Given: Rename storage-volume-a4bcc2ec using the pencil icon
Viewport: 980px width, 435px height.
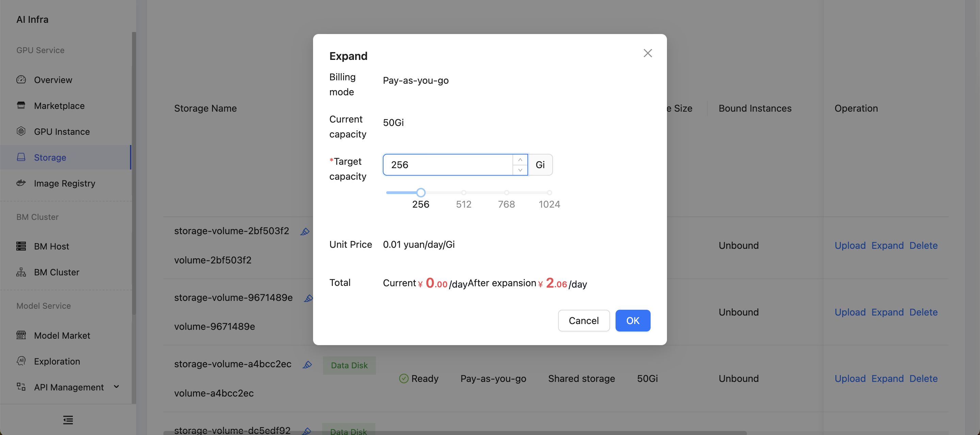Looking at the screenshot, I should [x=307, y=365].
